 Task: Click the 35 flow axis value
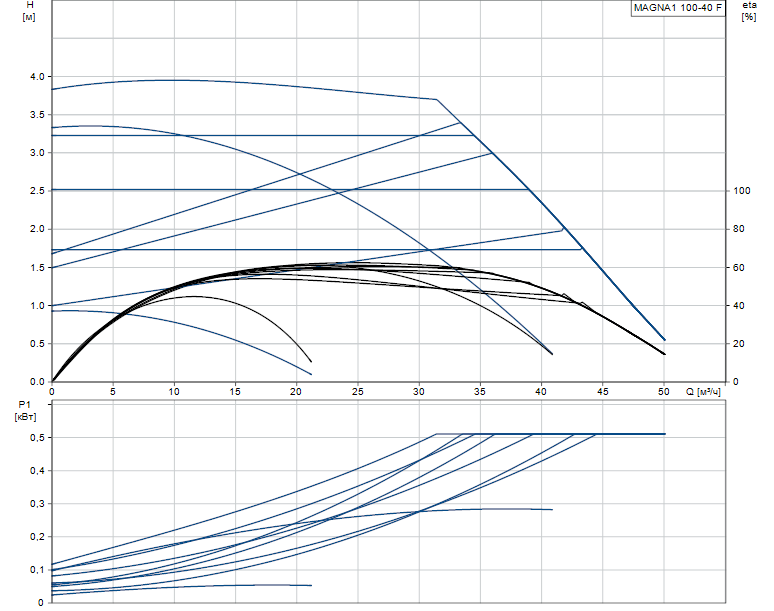tap(480, 392)
